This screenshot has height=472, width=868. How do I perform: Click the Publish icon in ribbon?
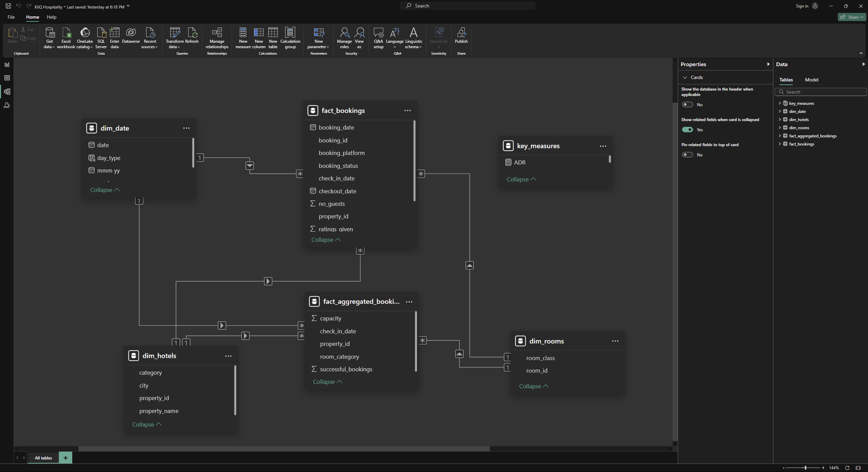(x=461, y=35)
